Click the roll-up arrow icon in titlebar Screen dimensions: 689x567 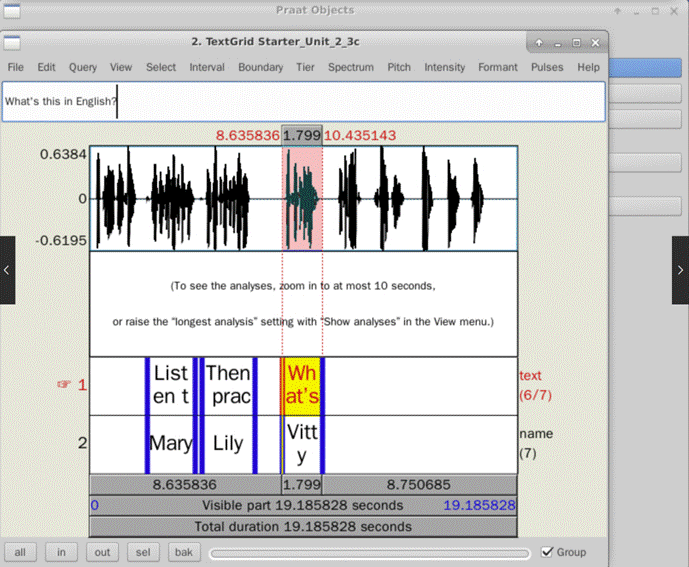[539, 43]
